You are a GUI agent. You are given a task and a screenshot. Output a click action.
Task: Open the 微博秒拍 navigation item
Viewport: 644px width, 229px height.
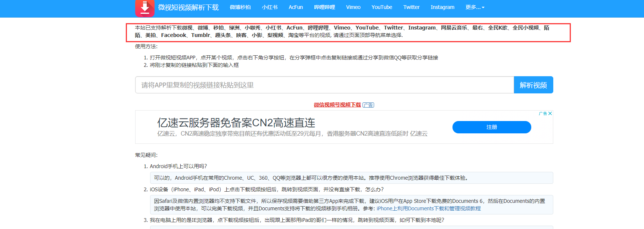tap(240, 7)
